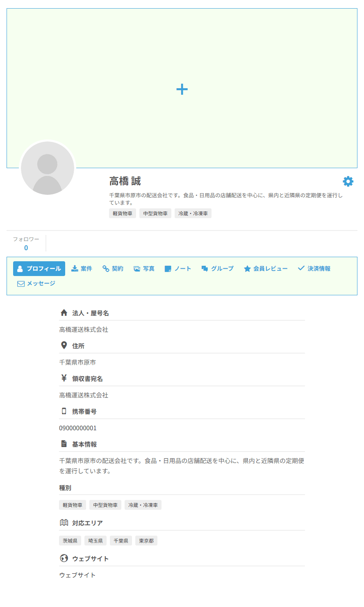
Task: Click the 冷蔵・冷凍車 tag in 種別 section
Action: [x=143, y=505]
